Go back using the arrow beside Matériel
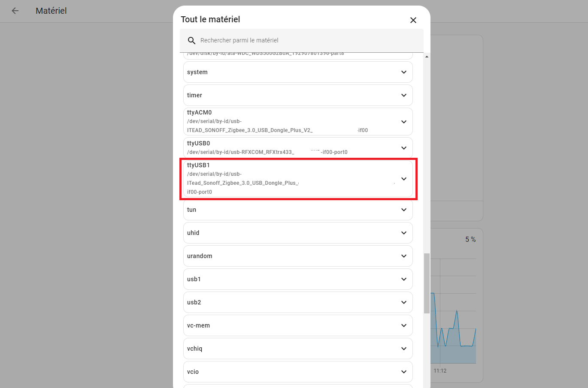588x388 pixels. 15,11
